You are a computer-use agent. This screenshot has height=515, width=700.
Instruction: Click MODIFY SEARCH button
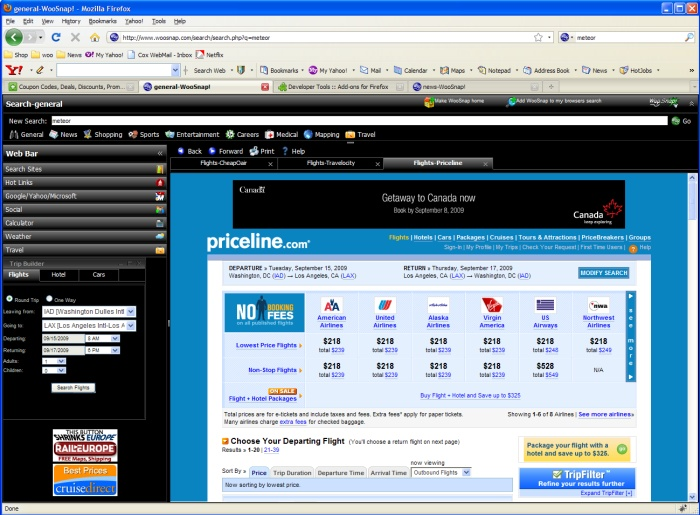click(604, 273)
